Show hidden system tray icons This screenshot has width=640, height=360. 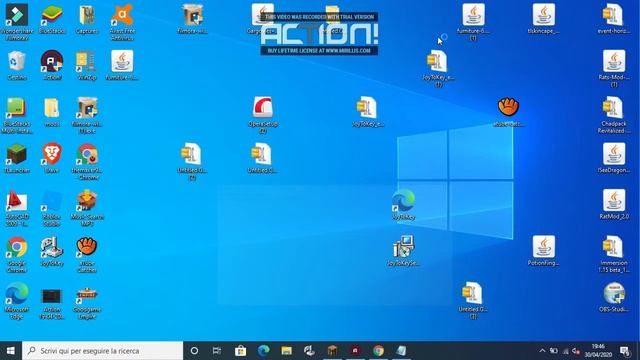[x=542, y=351]
